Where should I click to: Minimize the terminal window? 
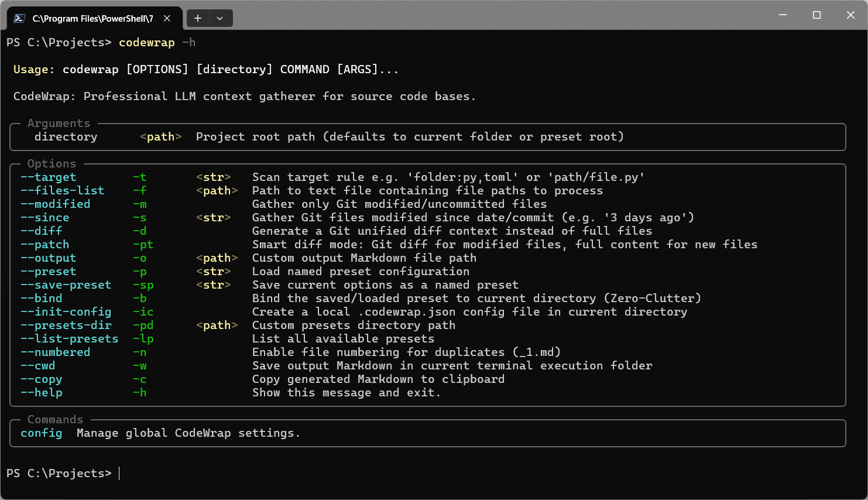click(x=783, y=15)
